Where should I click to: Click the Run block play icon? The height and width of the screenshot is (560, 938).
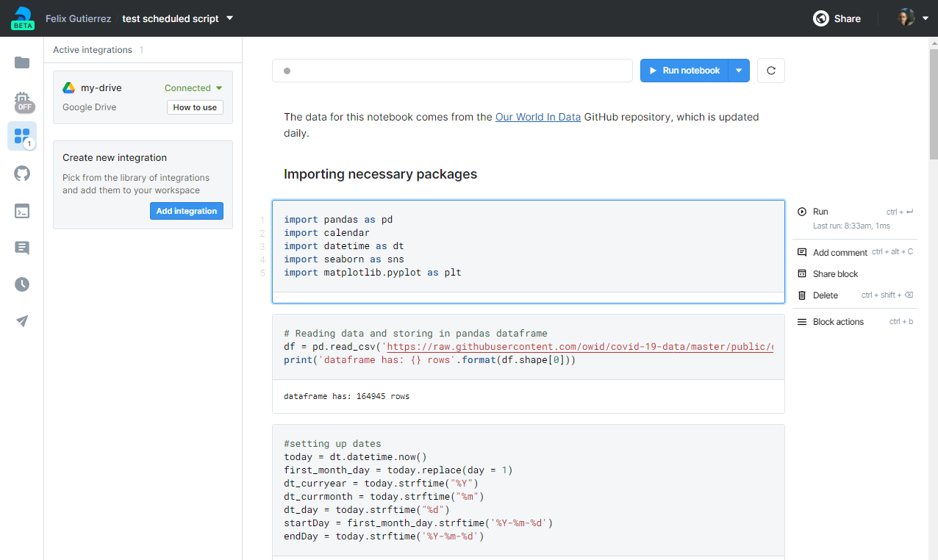(802, 212)
